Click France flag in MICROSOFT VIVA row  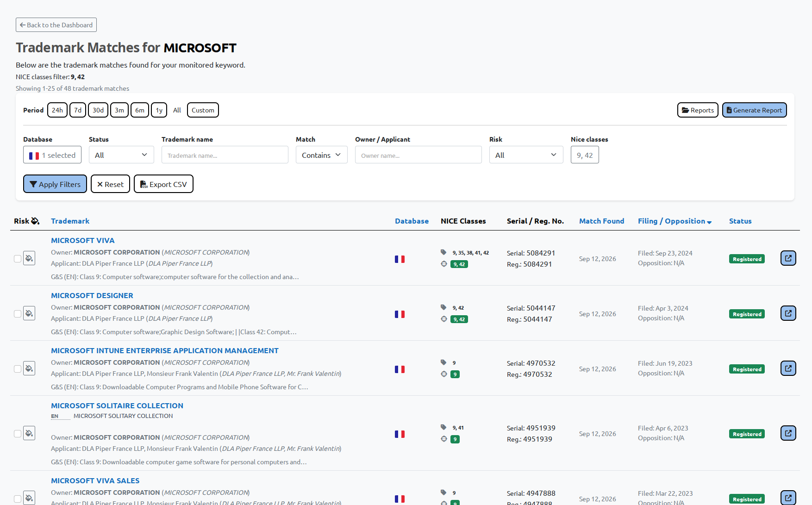[x=400, y=259]
